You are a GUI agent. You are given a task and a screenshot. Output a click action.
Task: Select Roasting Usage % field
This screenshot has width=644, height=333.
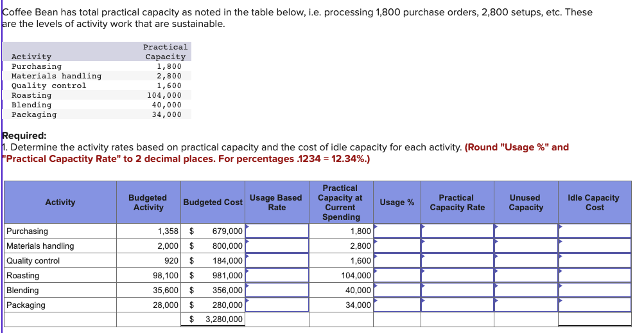(x=397, y=275)
